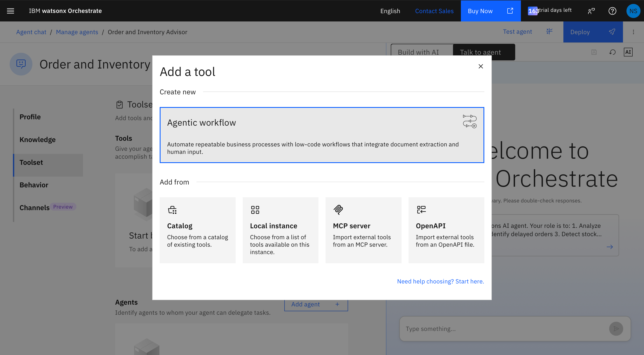This screenshot has height=355, width=644.
Task: Open the NS user profile avatar
Action: [633, 11]
